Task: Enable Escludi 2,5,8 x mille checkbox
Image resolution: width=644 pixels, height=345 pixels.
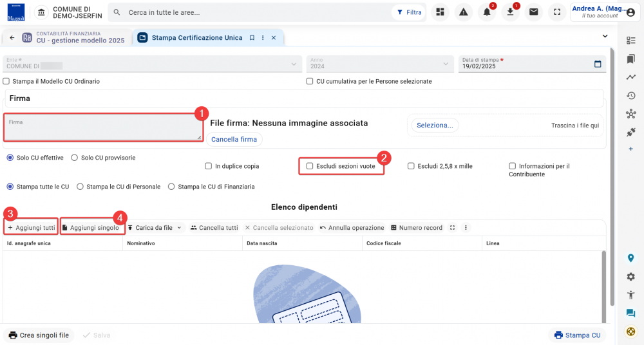Action: point(411,166)
